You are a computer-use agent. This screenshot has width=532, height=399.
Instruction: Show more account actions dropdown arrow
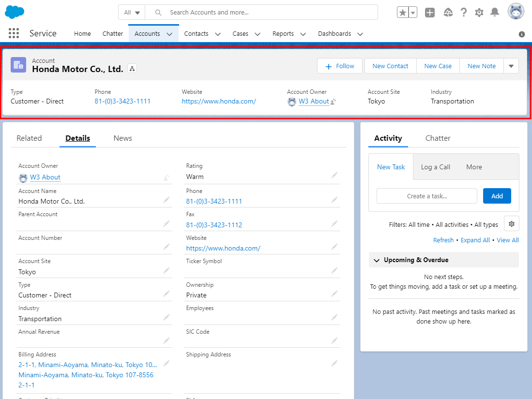(x=511, y=66)
